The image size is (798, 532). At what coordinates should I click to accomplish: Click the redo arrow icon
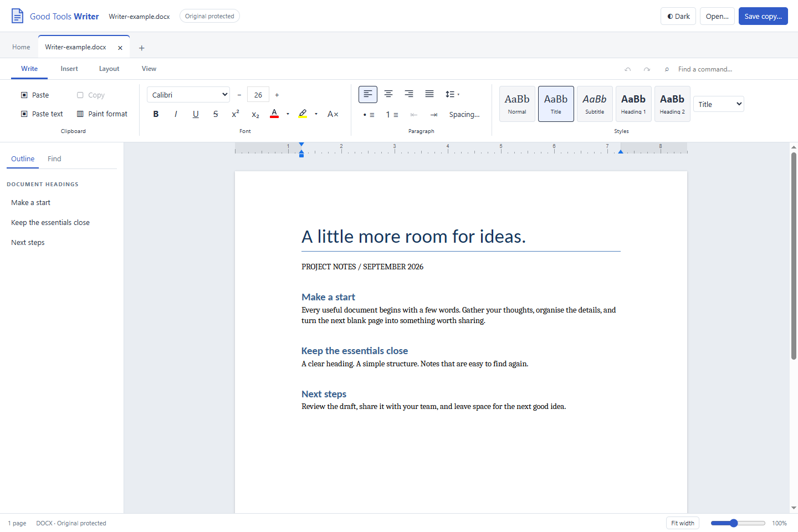[x=647, y=69]
